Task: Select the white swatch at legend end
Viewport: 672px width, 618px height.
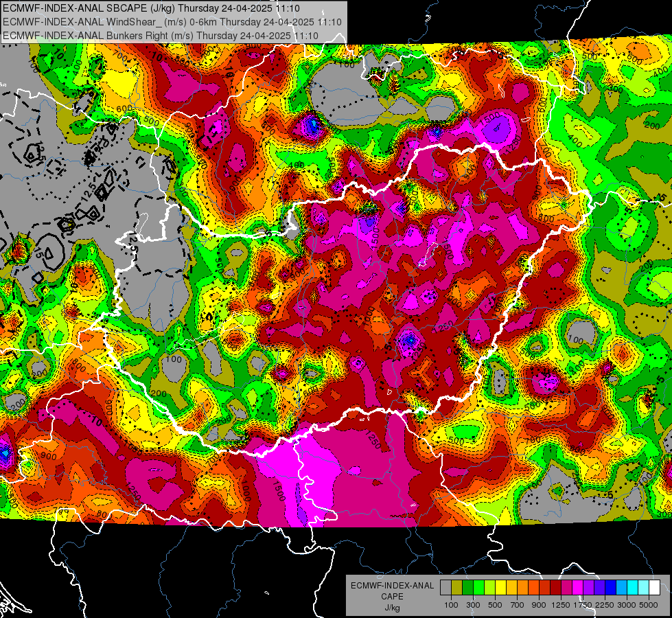Action: (654, 588)
